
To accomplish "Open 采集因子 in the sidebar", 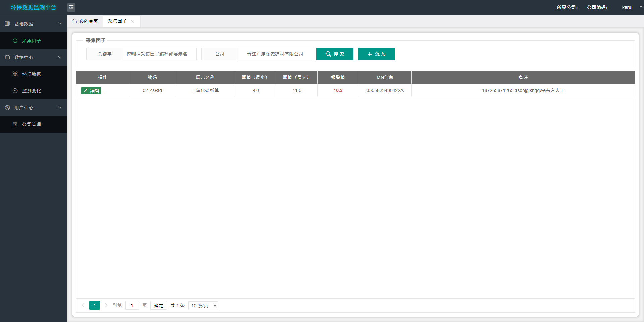I will pyautogui.click(x=31, y=41).
